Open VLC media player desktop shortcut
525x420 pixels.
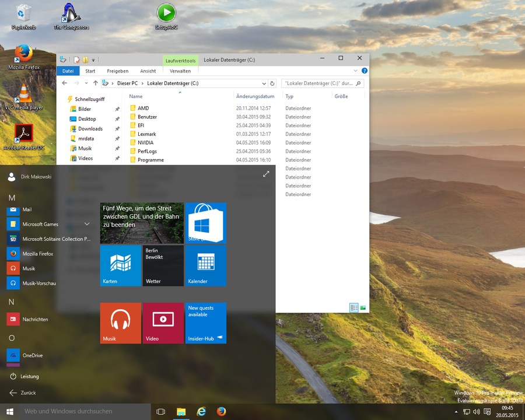pyautogui.click(x=24, y=97)
